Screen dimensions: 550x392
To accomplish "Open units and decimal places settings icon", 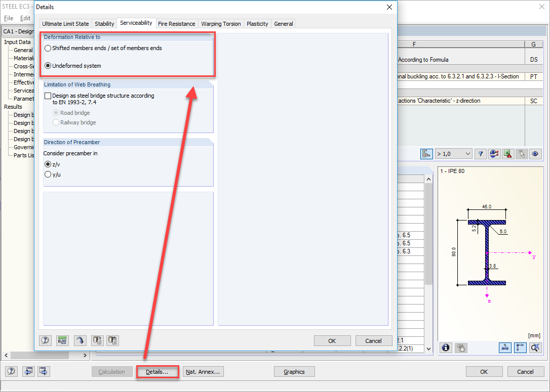I will (62, 340).
